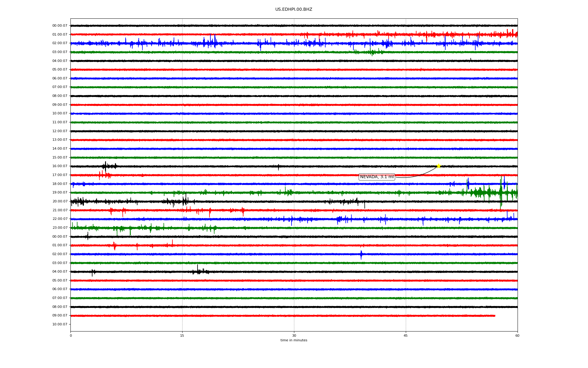Image resolution: width=588 pixels, height=368 pixels.
Task: Select the 23:00:07 time row label
Action: (x=60, y=228)
